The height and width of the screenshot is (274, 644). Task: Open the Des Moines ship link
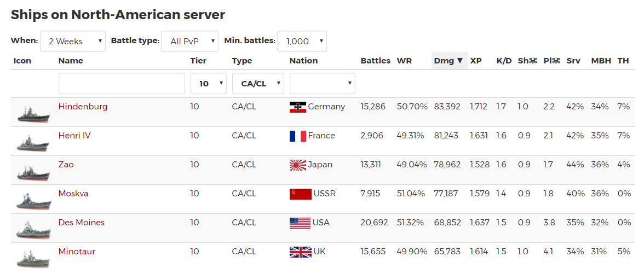pos(81,223)
